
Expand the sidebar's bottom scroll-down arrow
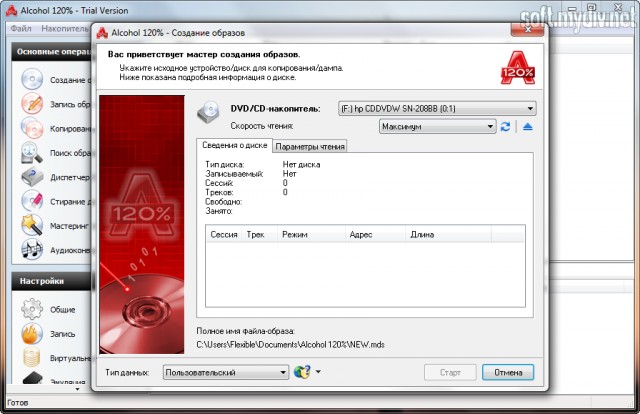(78, 389)
